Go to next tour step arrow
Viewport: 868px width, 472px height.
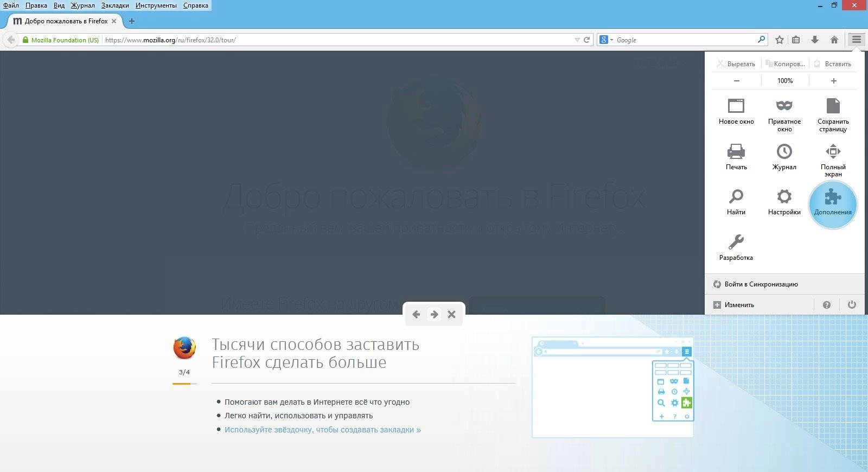click(x=434, y=314)
